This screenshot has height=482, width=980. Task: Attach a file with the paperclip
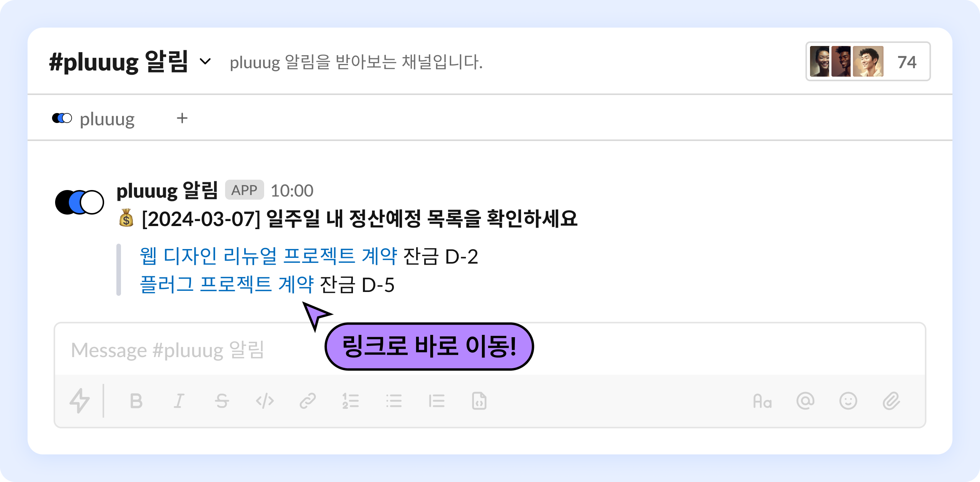[x=891, y=401]
